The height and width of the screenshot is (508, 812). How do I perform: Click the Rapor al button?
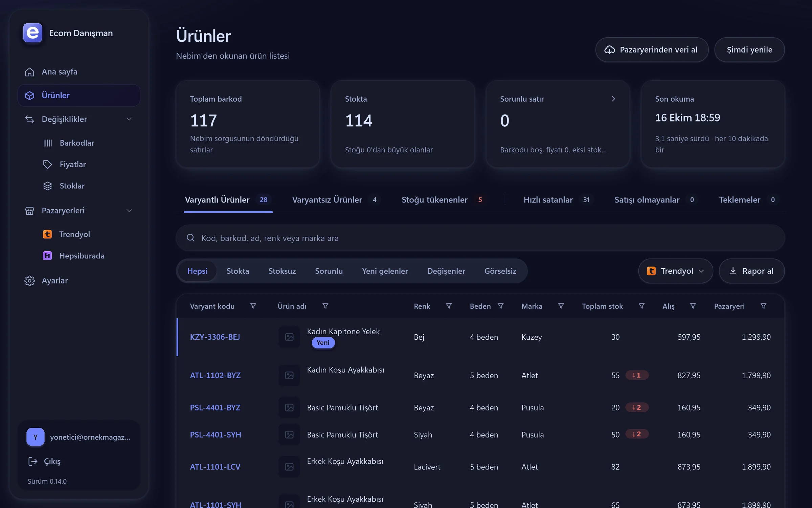(752, 271)
